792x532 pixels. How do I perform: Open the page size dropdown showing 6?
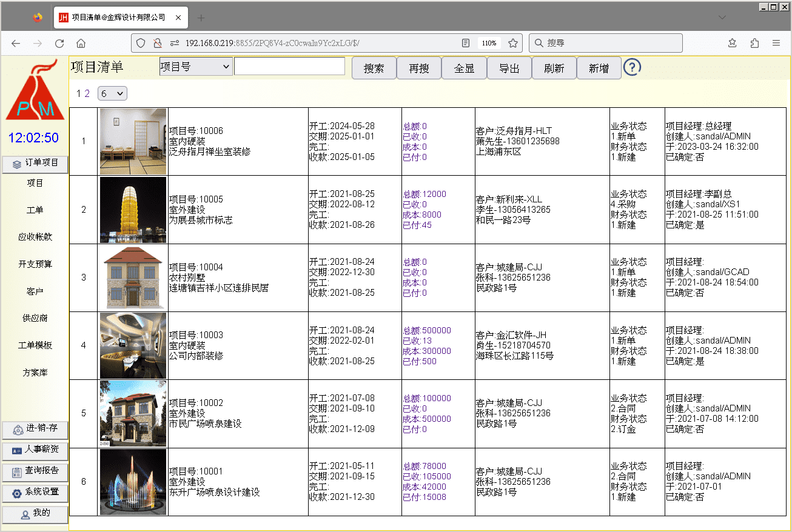click(x=112, y=93)
